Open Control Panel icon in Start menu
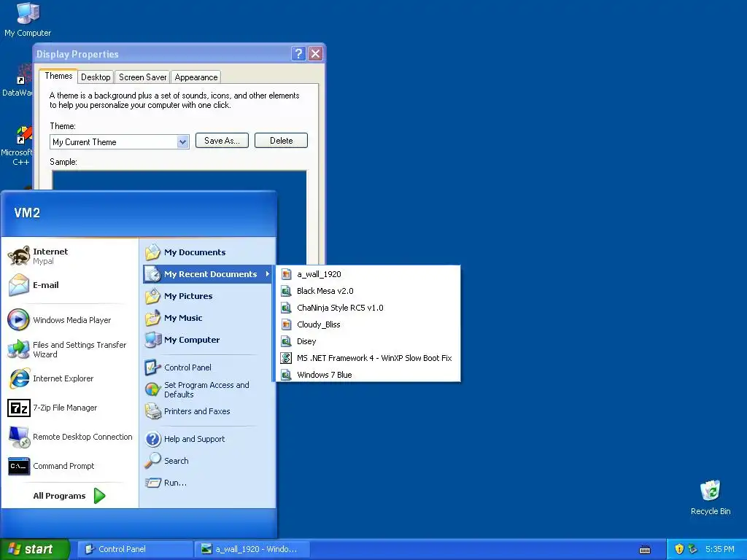Image resolution: width=747 pixels, height=560 pixels. coord(153,367)
